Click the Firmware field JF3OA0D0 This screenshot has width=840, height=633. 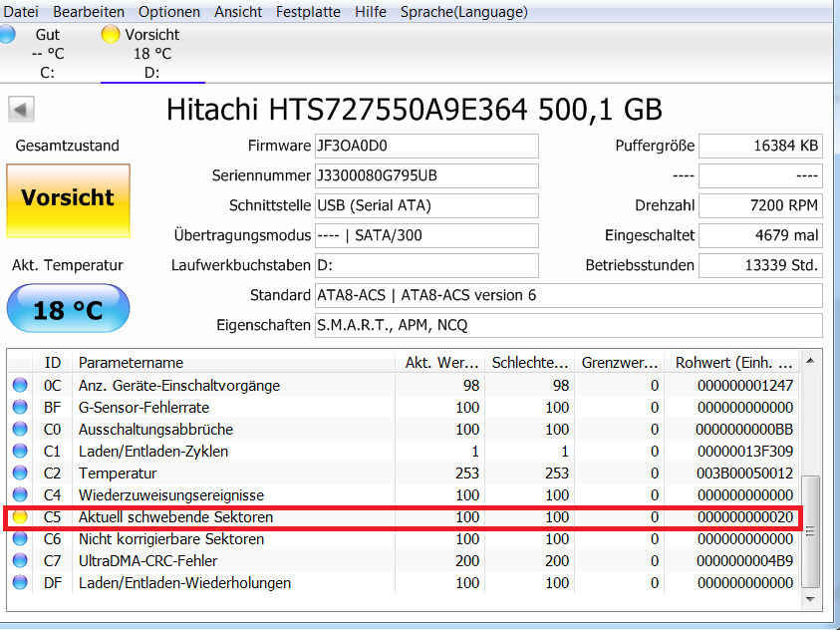[x=426, y=147]
